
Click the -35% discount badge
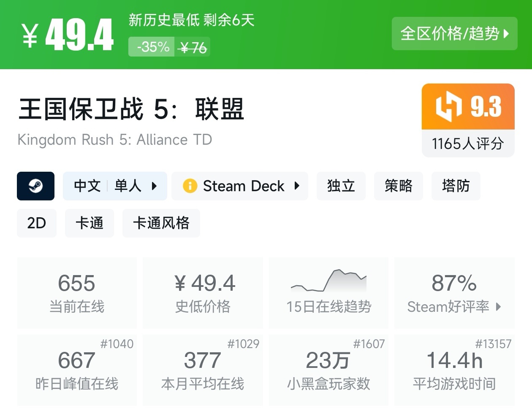[x=151, y=46]
